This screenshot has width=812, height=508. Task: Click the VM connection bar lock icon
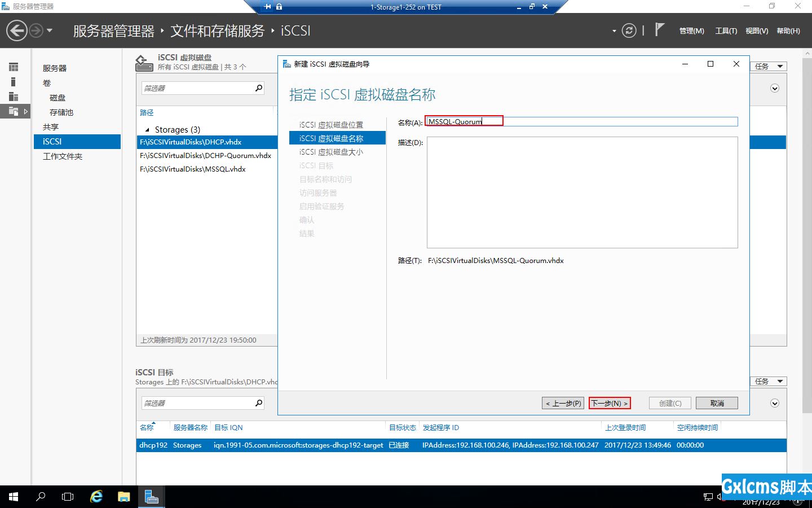point(279,7)
